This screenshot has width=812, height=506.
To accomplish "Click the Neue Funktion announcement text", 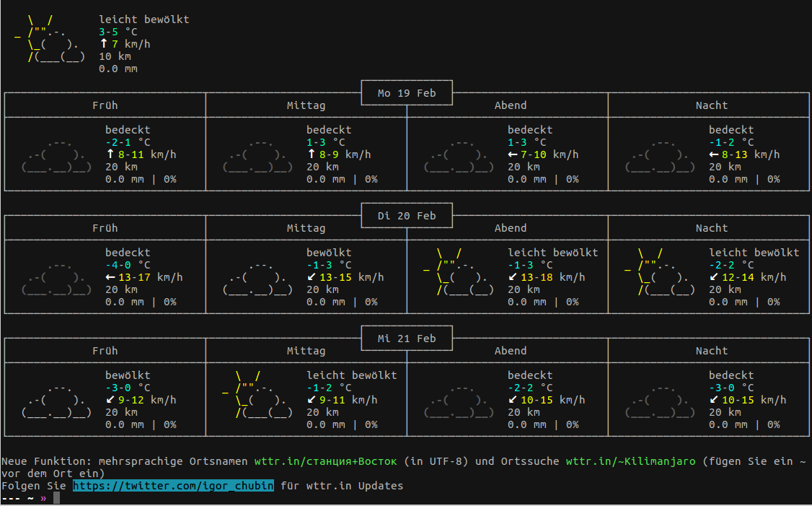I will pos(404,467).
